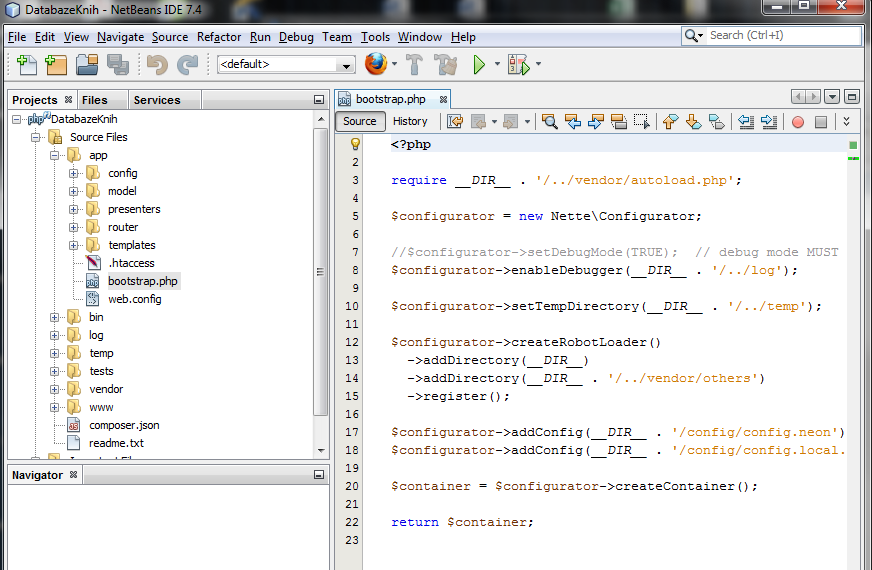
Task: Select bootstrap.php in project tree
Action: coord(143,281)
